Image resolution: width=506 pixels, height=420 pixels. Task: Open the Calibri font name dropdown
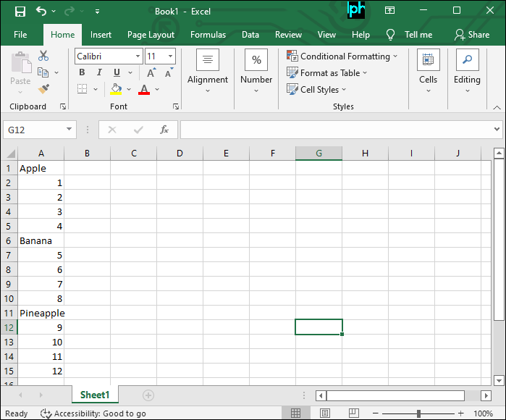click(x=138, y=56)
